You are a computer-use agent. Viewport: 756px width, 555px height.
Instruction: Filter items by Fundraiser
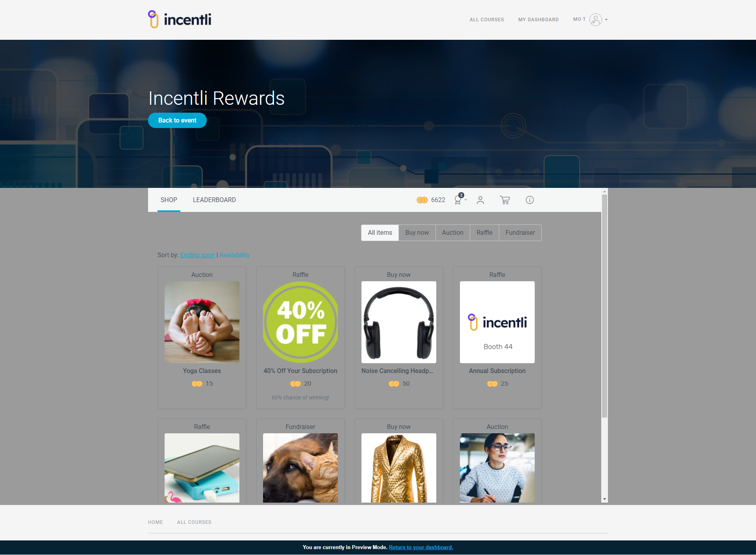click(x=520, y=233)
